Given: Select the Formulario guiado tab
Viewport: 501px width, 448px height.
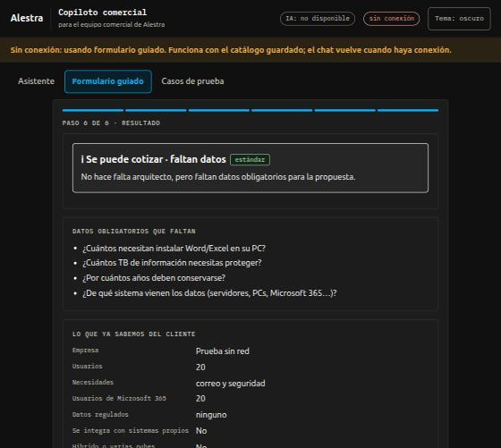Looking at the screenshot, I should (108, 81).
